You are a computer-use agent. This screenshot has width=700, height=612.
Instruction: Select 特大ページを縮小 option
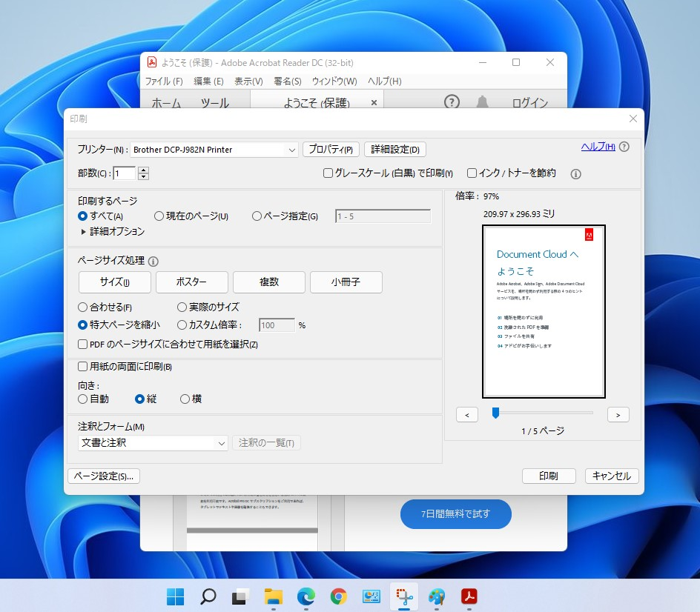pos(82,325)
